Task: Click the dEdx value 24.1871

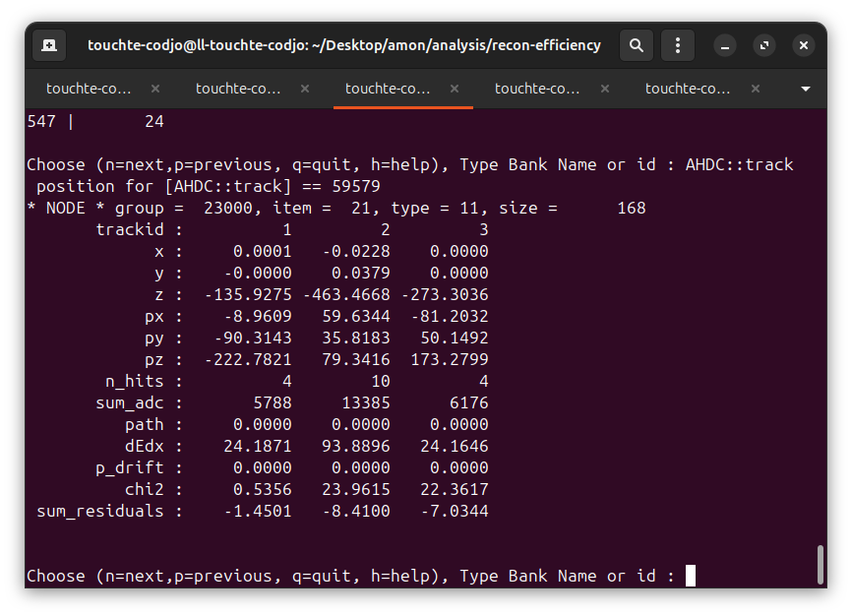Action: pyautogui.click(x=258, y=447)
